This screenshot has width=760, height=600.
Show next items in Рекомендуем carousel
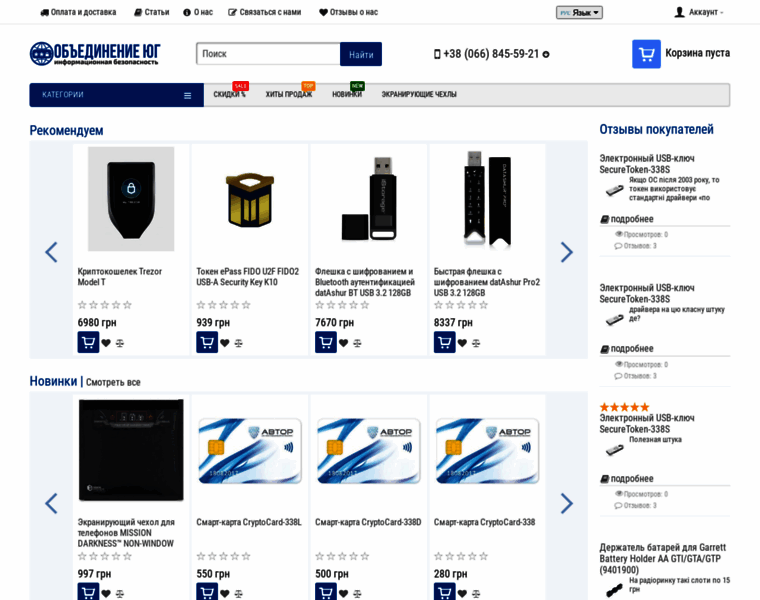pyautogui.click(x=567, y=252)
